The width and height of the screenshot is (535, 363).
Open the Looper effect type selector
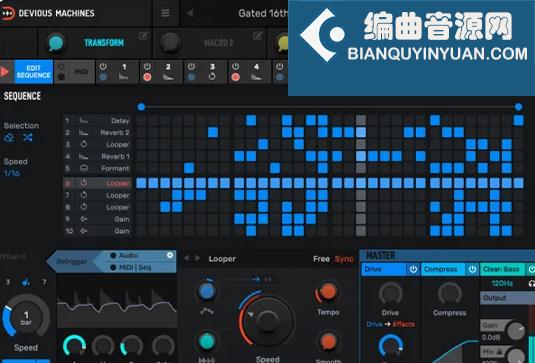[222, 259]
